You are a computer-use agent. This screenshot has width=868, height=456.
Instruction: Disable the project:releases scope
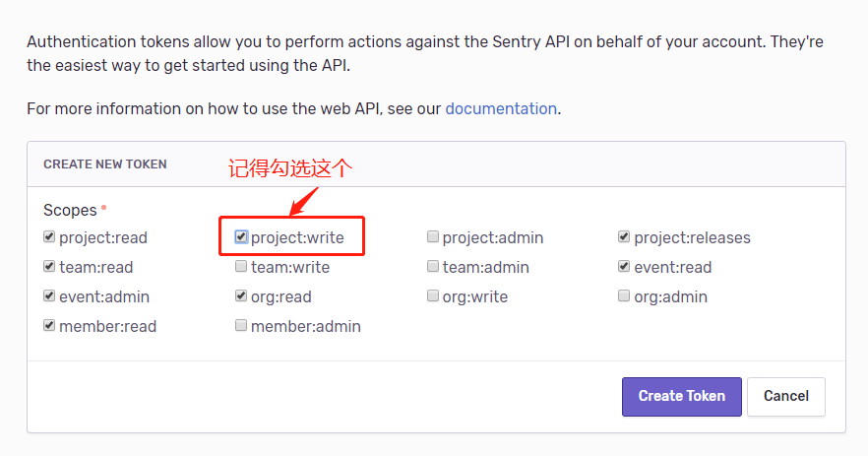coord(624,237)
